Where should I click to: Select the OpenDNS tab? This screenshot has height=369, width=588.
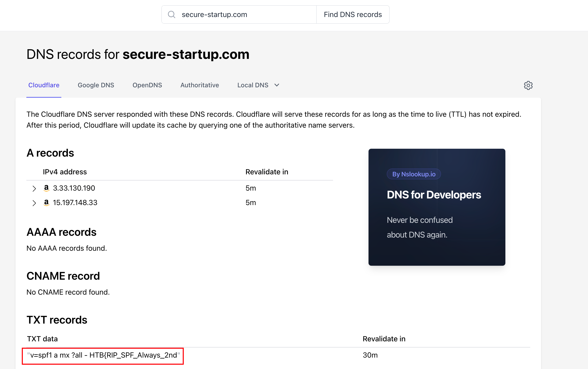coord(147,85)
